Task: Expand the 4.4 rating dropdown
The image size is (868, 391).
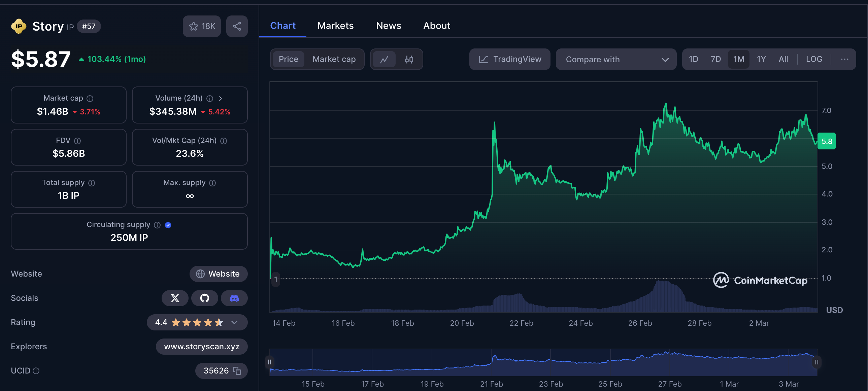Action: pyautogui.click(x=197, y=322)
